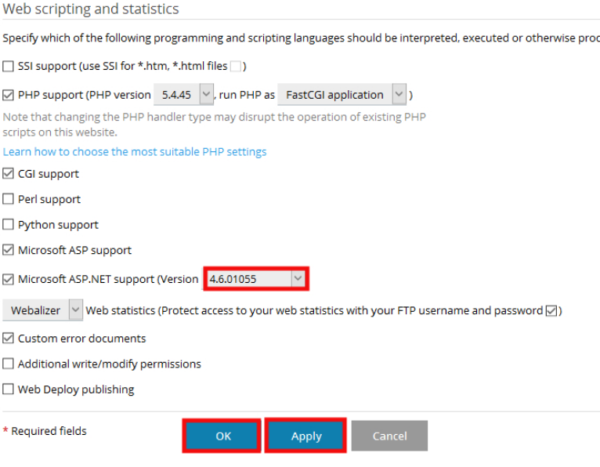Click the Apply button
This screenshot has width=600, height=467.
tap(305, 436)
